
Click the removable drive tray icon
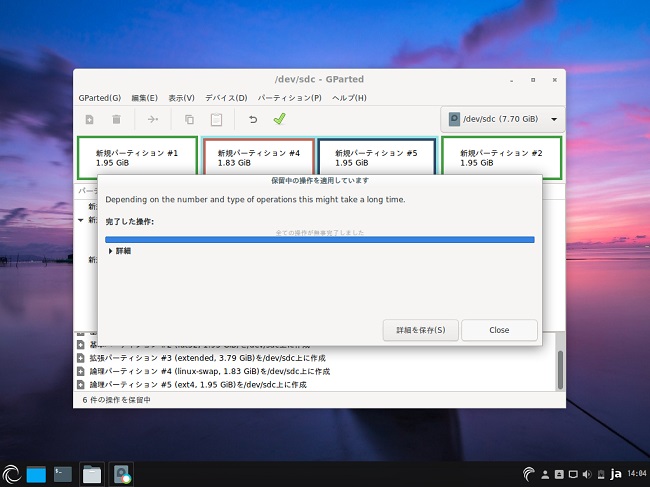pos(559,474)
